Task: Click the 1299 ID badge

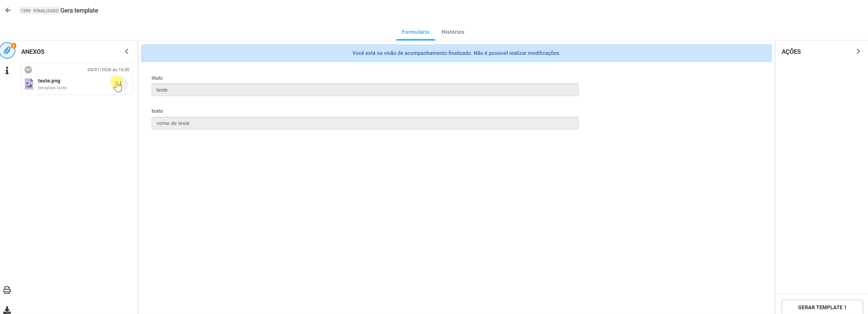Action: point(25,11)
